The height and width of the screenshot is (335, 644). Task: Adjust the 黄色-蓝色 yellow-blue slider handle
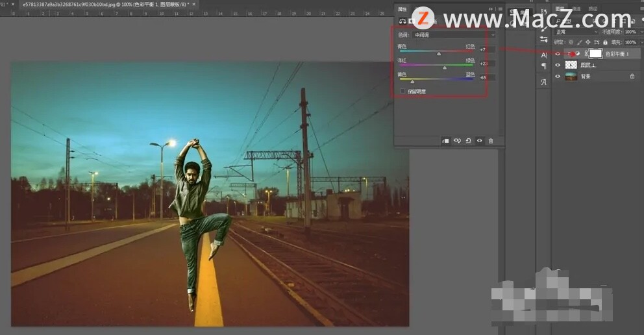[412, 82]
